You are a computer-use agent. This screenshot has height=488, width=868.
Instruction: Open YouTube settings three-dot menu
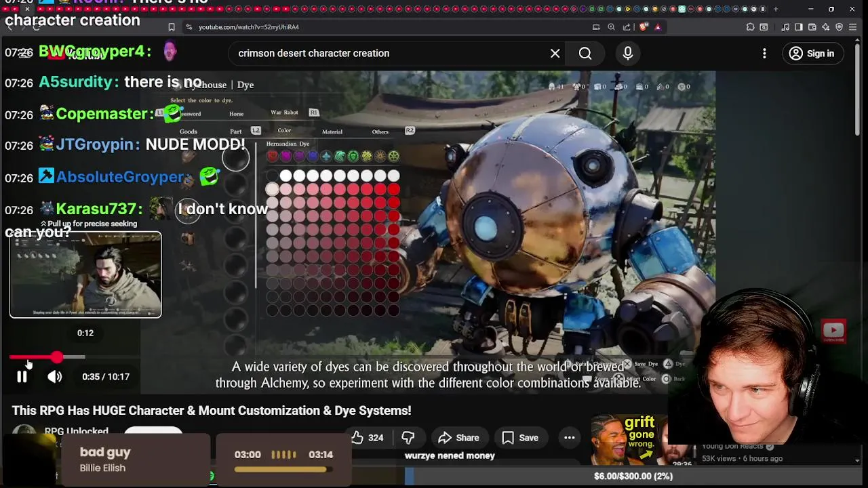(764, 54)
